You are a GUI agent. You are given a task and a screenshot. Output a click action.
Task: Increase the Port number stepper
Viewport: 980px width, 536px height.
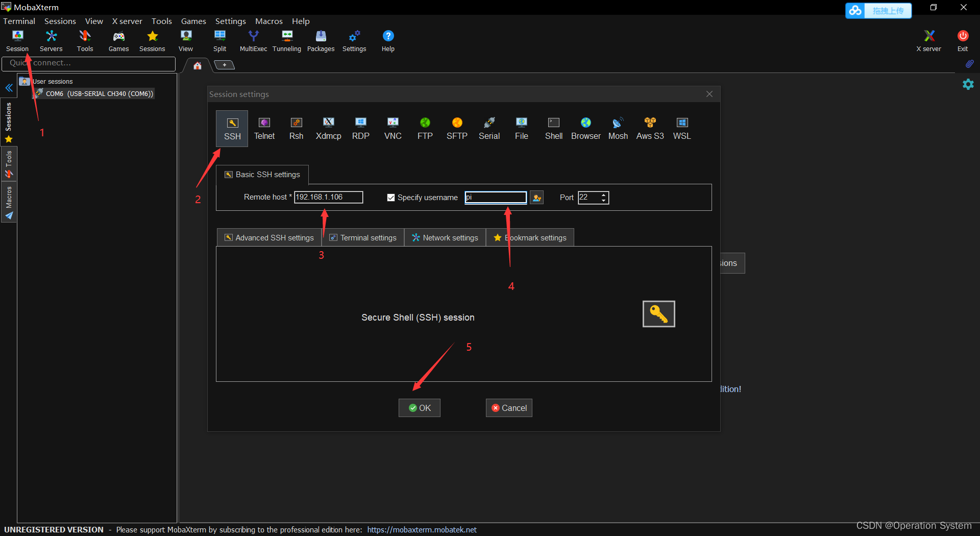(x=604, y=194)
